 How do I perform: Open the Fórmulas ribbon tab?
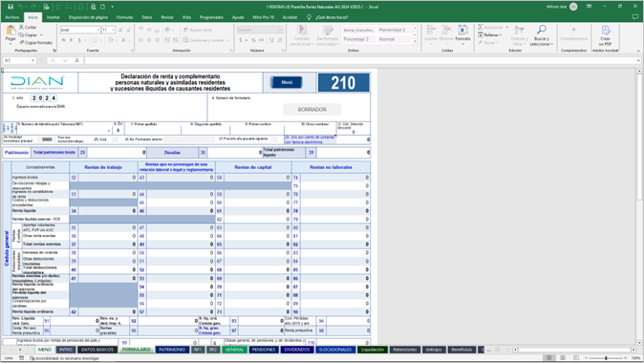point(124,17)
